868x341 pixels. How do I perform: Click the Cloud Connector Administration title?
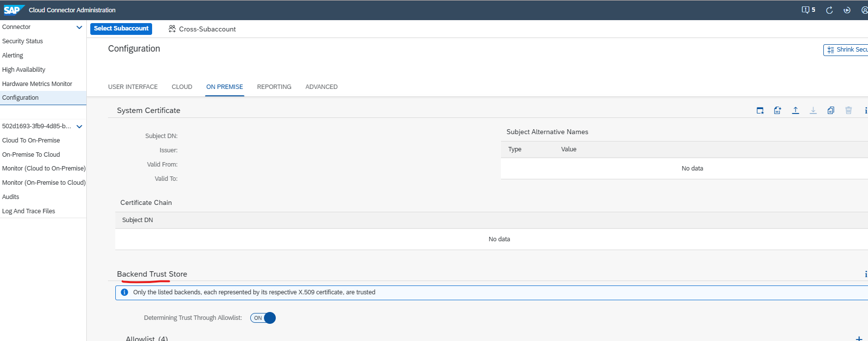tap(72, 10)
